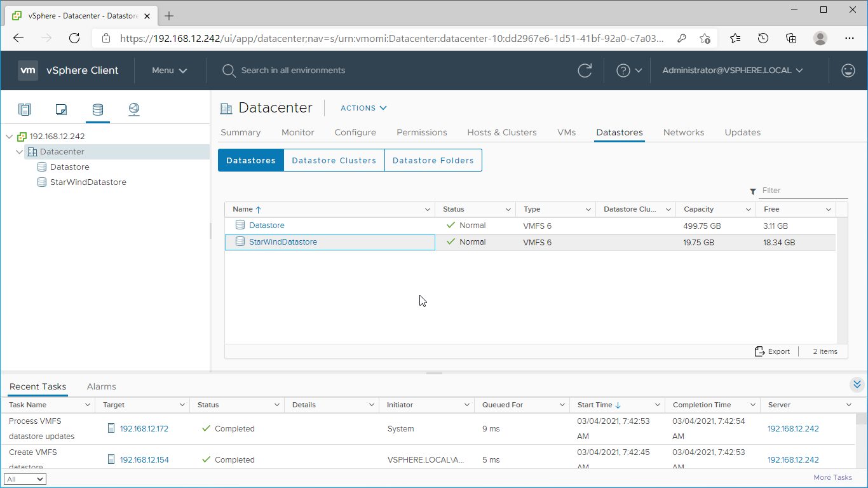Viewport: 868px width, 488px height.
Task: Click browser back arrow
Action: [18, 38]
